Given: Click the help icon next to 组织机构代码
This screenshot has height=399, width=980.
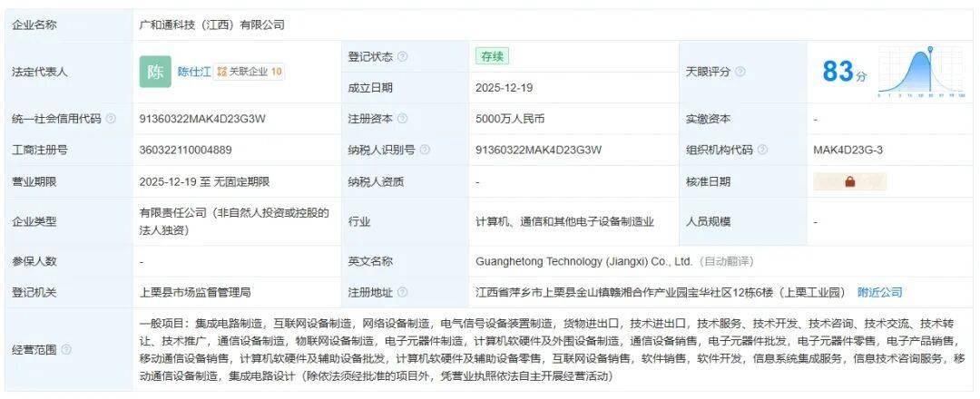Looking at the screenshot, I should click(x=762, y=150).
